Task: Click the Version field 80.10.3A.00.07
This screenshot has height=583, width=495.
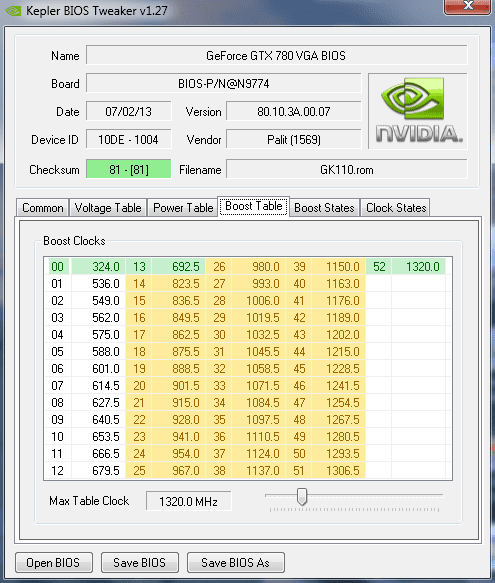Action: point(294,111)
